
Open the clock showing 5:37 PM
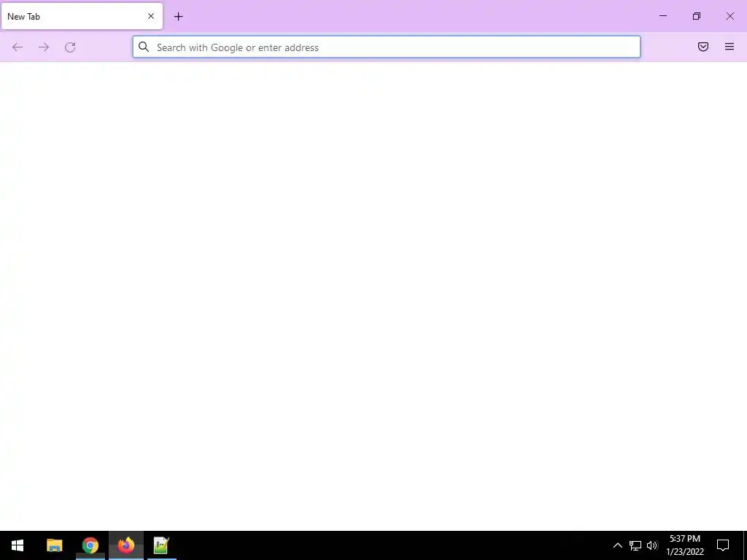(x=685, y=545)
